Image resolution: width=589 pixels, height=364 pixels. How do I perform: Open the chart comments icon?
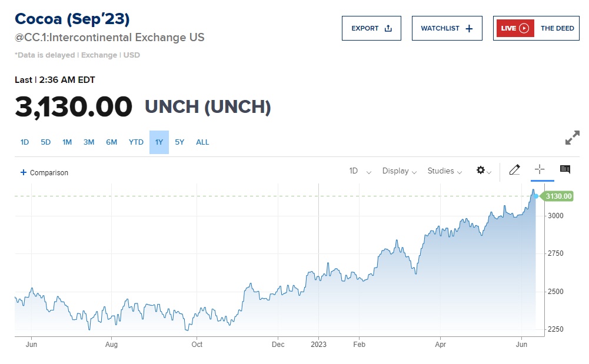[565, 170]
